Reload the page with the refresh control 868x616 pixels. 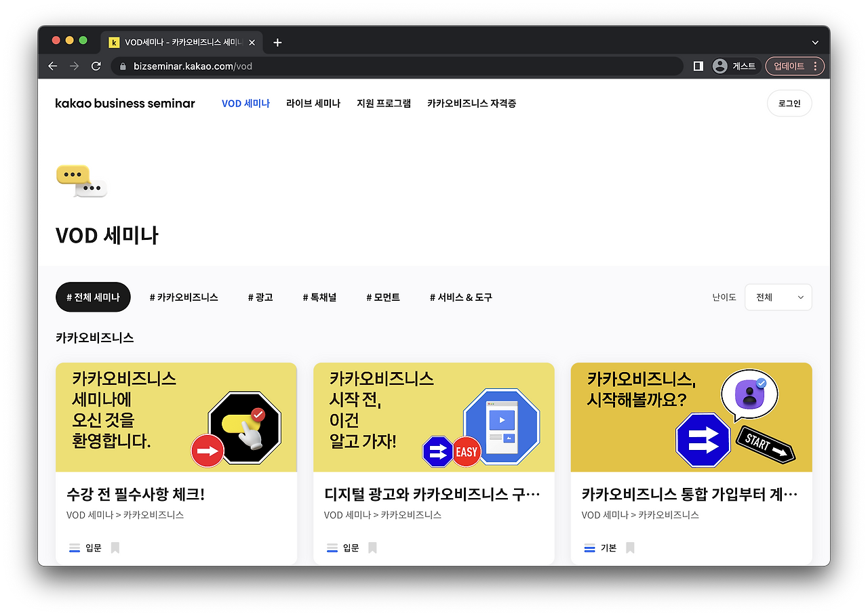click(96, 66)
